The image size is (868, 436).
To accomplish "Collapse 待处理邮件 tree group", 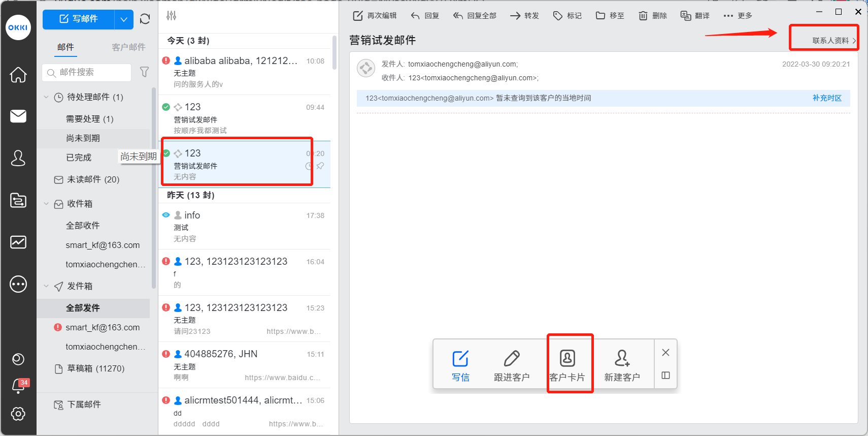I will (x=46, y=97).
